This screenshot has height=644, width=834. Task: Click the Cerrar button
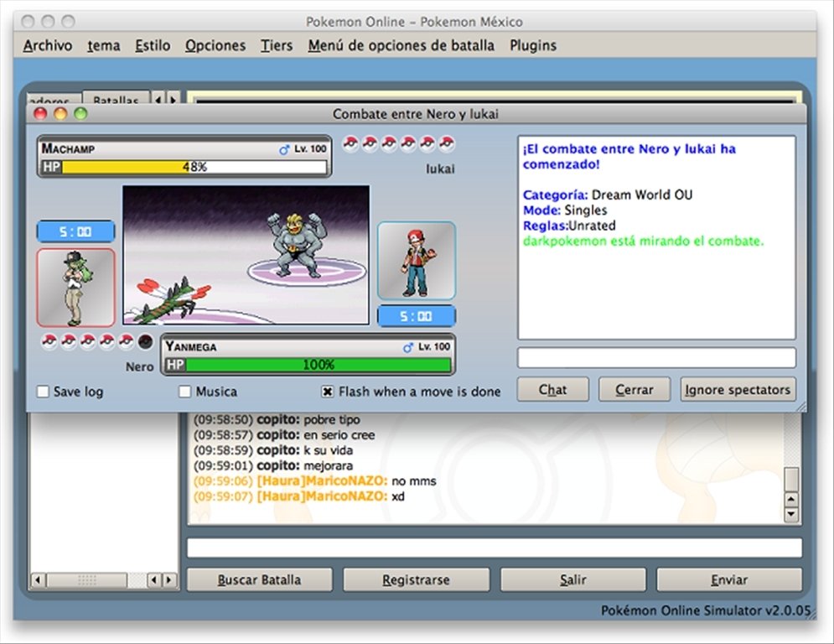click(634, 390)
